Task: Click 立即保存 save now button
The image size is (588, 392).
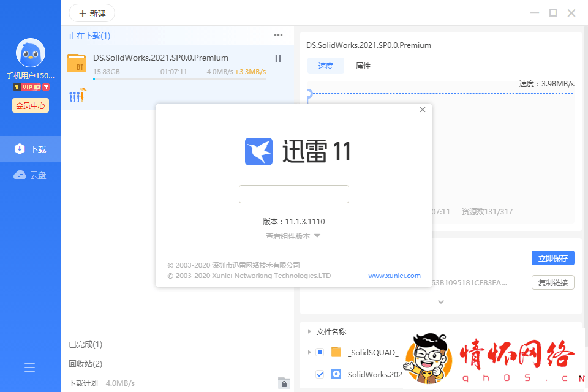Action: coord(552,258)
